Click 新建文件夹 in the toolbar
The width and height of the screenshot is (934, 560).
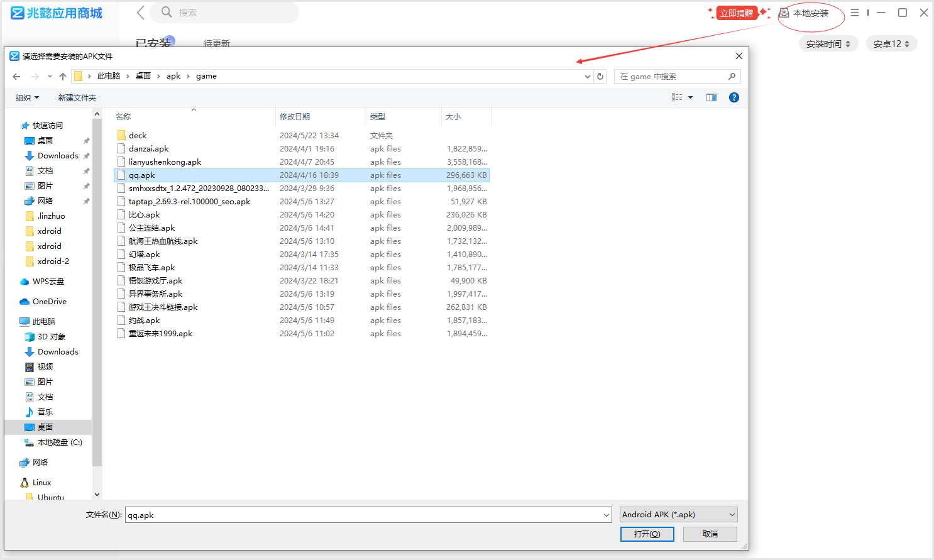(77, 98)
